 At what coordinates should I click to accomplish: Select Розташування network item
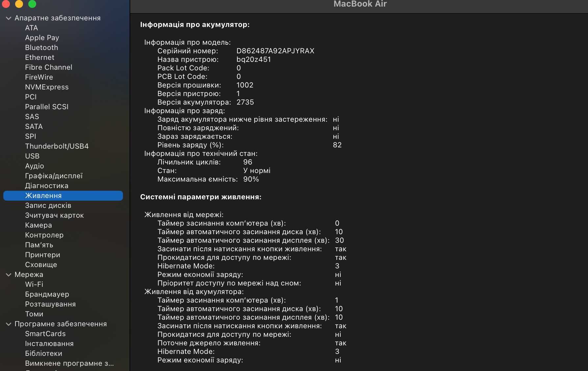coord(50,304)
